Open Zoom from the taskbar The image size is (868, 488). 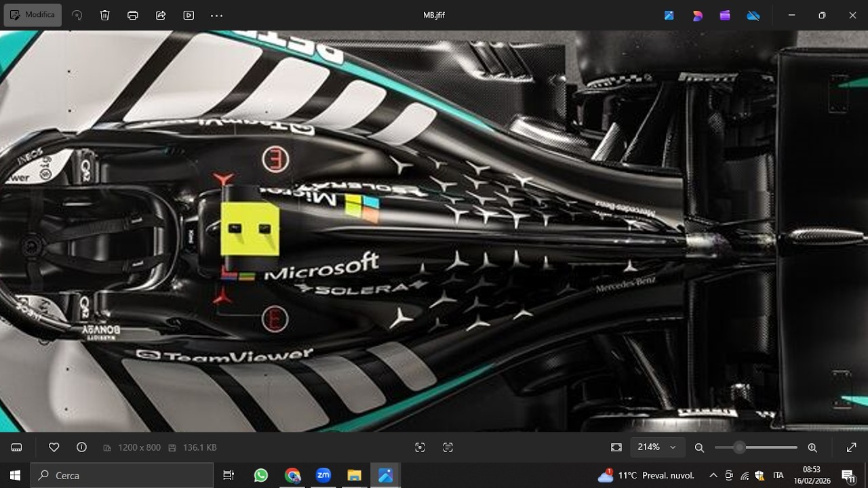[323, 475]
